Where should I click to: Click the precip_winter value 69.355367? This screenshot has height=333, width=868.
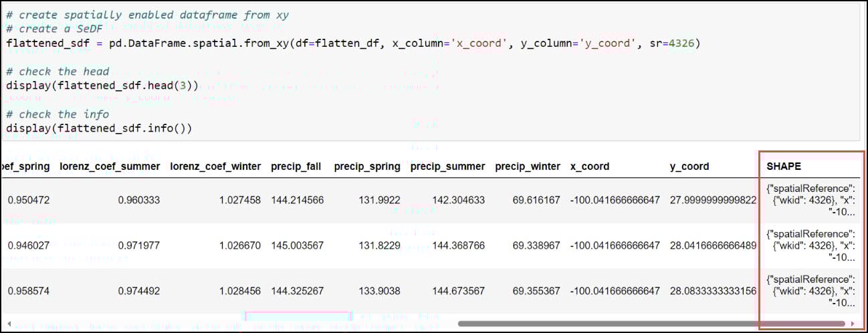click(x=536, y=291)
